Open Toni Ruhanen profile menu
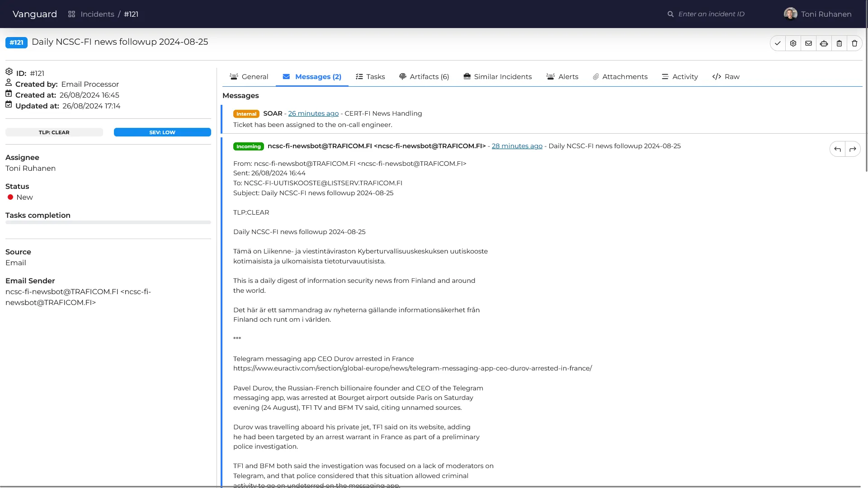 pos(818,14)
